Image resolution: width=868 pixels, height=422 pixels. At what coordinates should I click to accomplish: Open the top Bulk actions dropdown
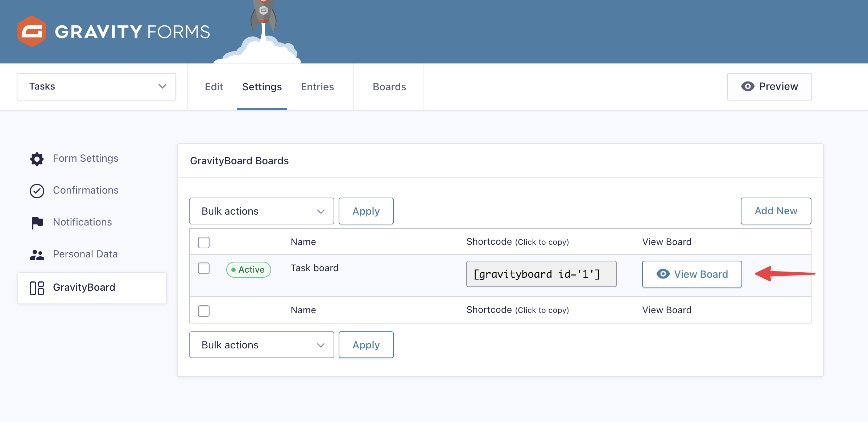point(262,211)
